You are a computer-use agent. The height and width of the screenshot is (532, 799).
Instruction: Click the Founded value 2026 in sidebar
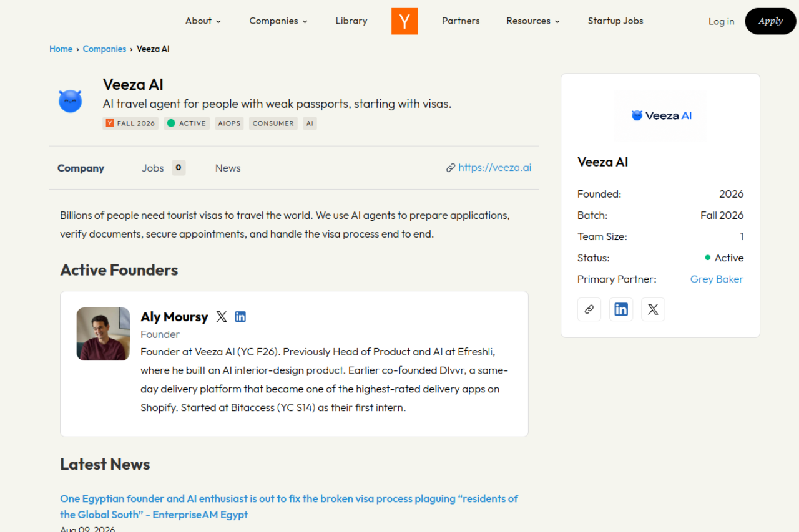click(731, 195)
